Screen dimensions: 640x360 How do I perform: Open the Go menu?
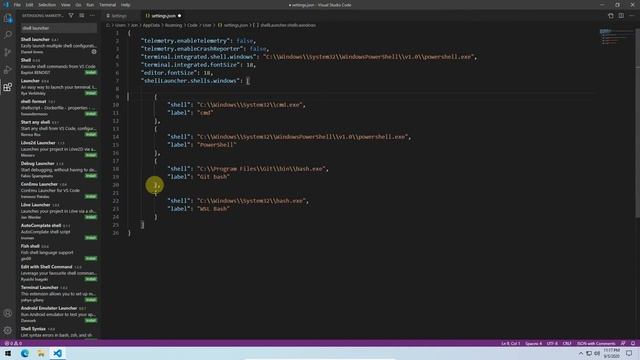tap(78, 5)
